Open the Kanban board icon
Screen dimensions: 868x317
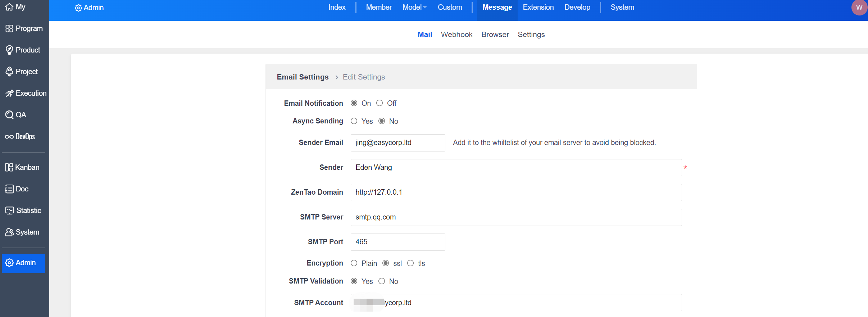coord(9,167)
